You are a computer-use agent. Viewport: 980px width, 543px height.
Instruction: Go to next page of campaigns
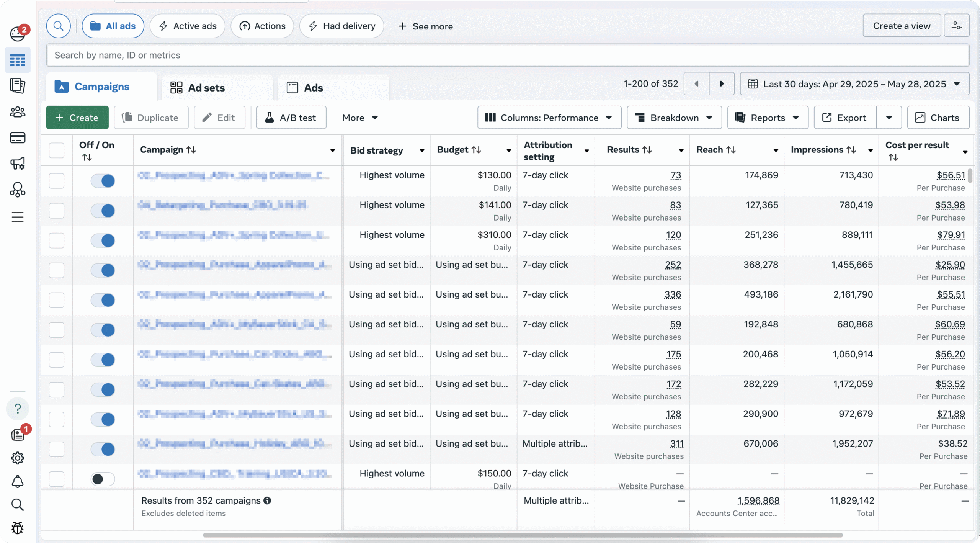coord(722,83)
